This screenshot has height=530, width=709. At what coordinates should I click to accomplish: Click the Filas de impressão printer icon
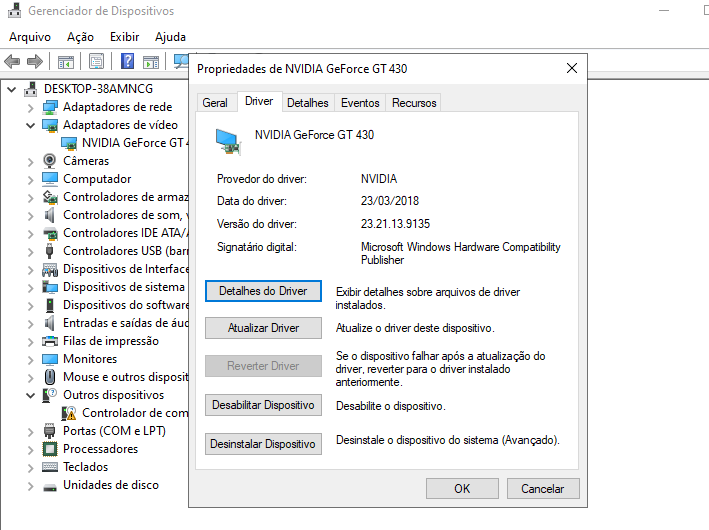pos(50,341)
